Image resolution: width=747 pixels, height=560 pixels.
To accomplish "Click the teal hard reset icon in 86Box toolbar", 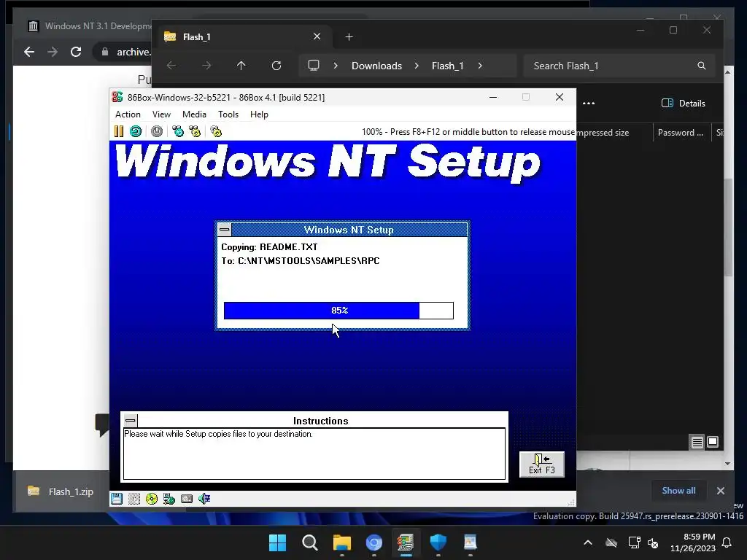I will pyautogui.click(x=136, y=131).
